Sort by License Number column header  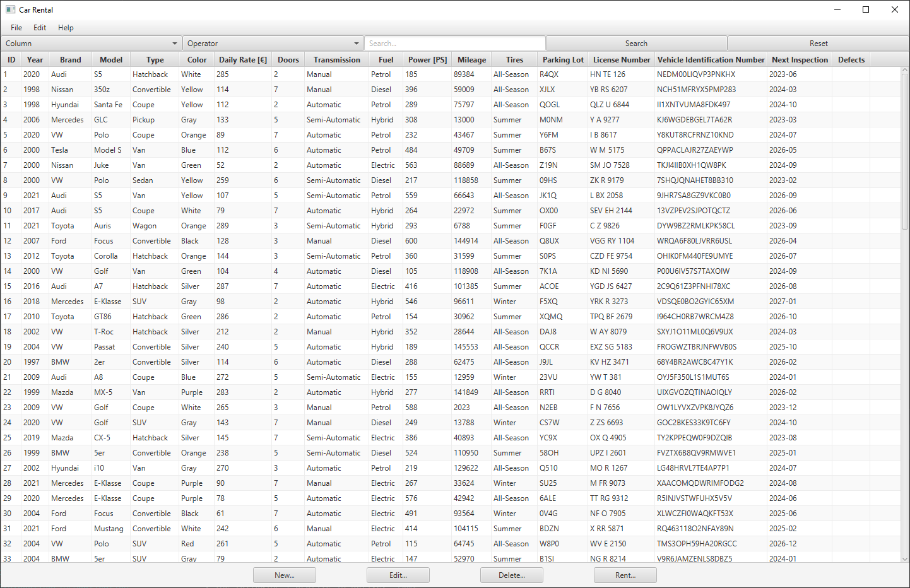(622, 60)
